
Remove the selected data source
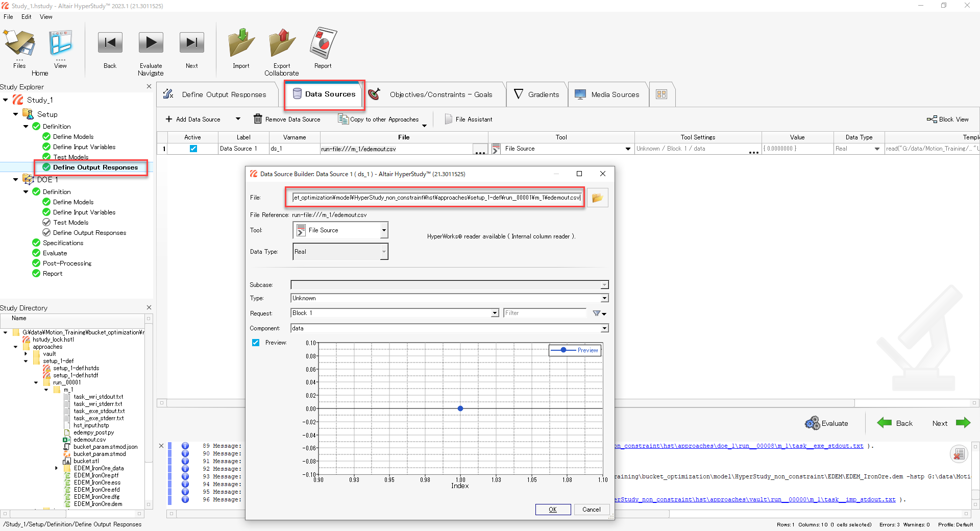[287, 119]
